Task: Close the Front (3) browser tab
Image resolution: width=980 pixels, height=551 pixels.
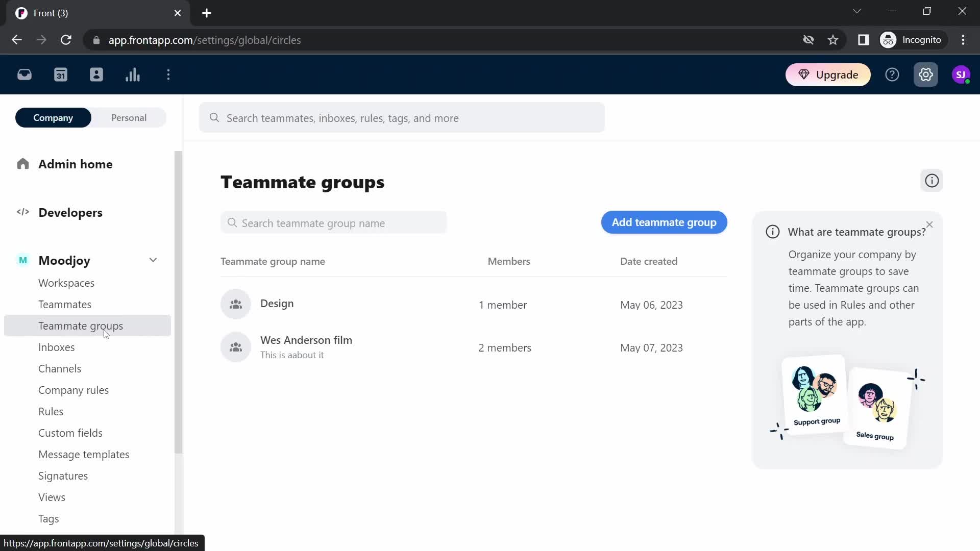Action: 178,13
